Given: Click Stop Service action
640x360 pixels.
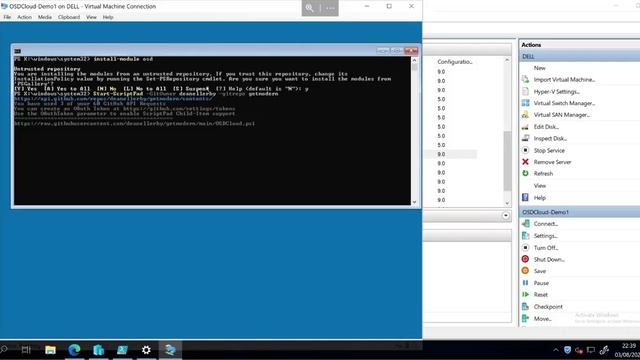Looking at the screenshot, I should point(549,150).
